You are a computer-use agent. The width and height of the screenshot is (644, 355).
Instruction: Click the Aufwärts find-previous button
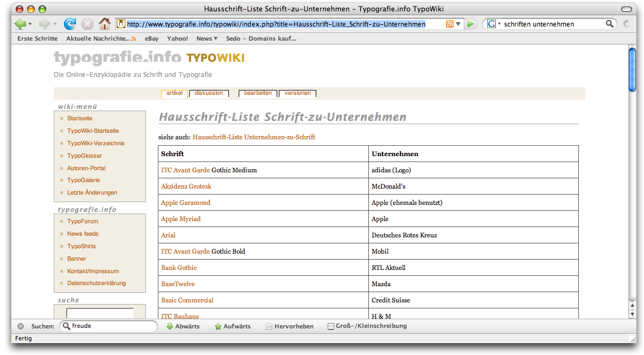[232, 326]
